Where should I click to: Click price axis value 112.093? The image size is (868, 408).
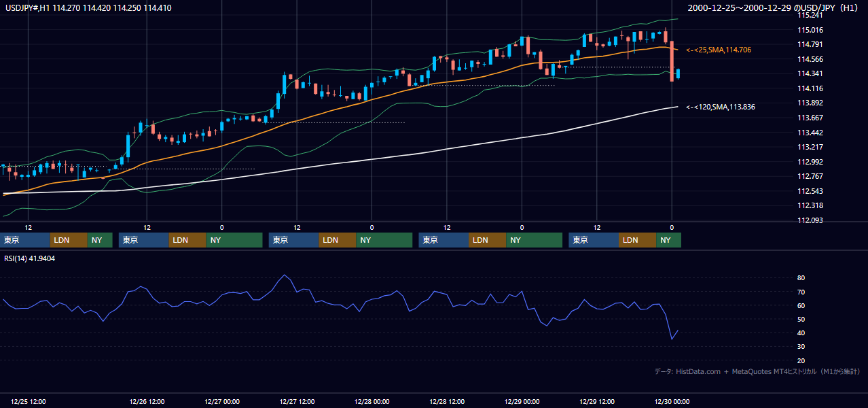tap(810, 220)
